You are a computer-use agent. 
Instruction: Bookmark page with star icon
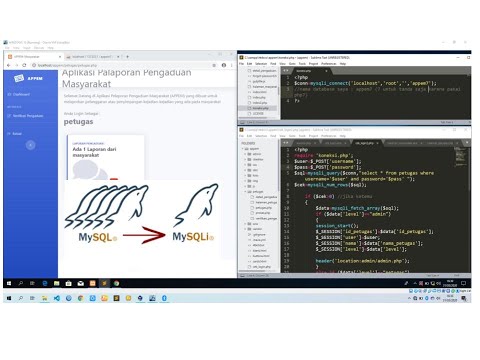pos(214,65)
